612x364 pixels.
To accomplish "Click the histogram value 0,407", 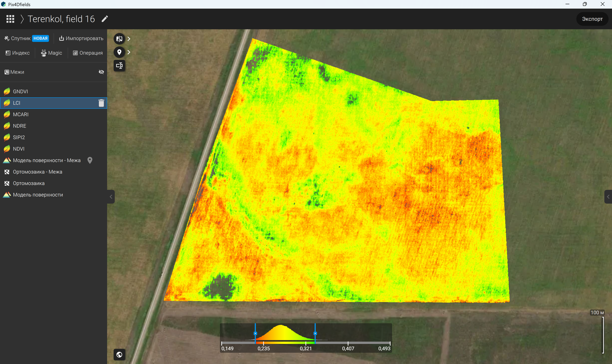I will (x=348, y=348).
